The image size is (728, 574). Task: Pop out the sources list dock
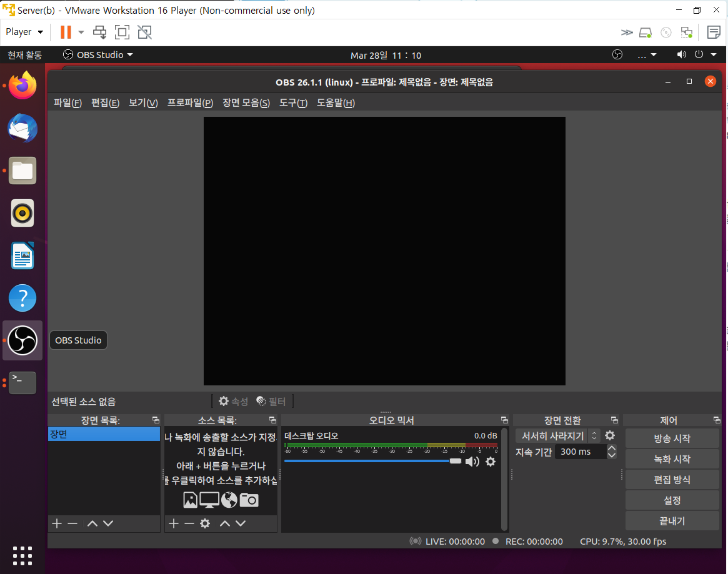[x=272, y=420]
